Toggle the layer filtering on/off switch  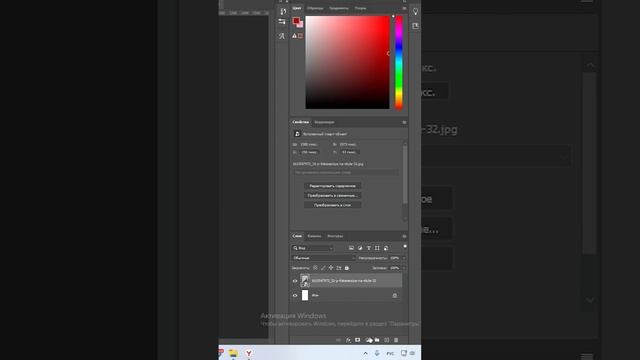pos(405,247)
